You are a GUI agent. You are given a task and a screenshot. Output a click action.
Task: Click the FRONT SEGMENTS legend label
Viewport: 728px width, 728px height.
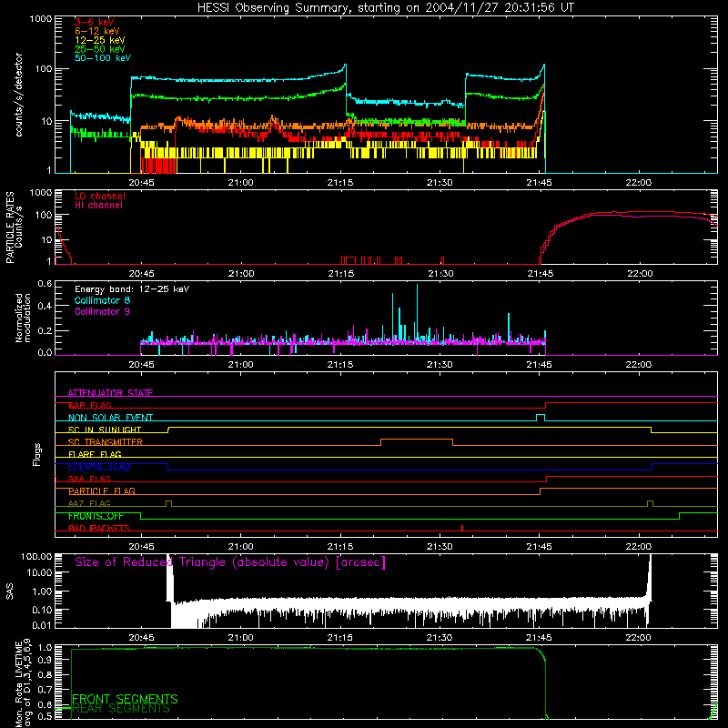tap(125, 699)
